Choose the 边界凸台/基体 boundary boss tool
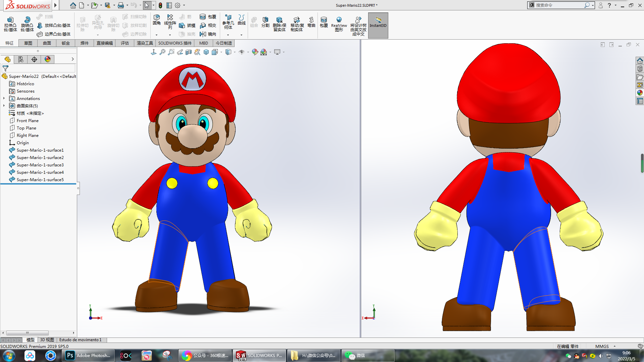 (x=54, y=34)
